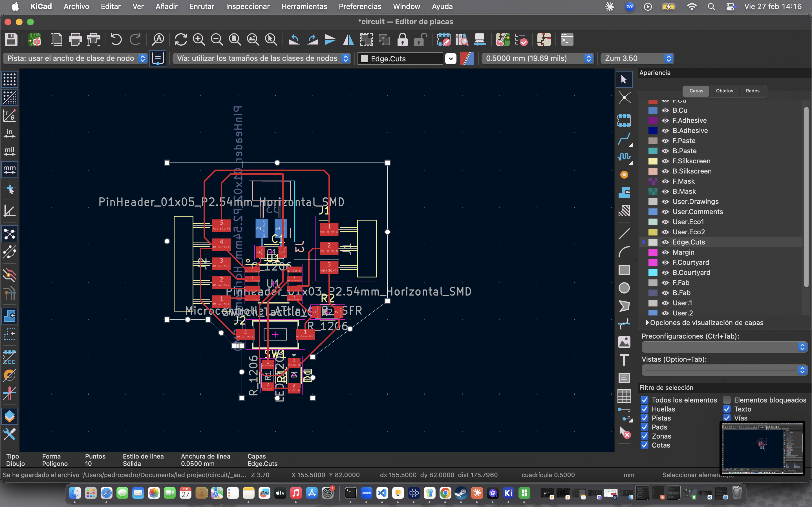The width and height of the screenshot is (812, 507).
Task: Toggle visibility of the B.Cu layer
Action: click(x=665, y=110)
